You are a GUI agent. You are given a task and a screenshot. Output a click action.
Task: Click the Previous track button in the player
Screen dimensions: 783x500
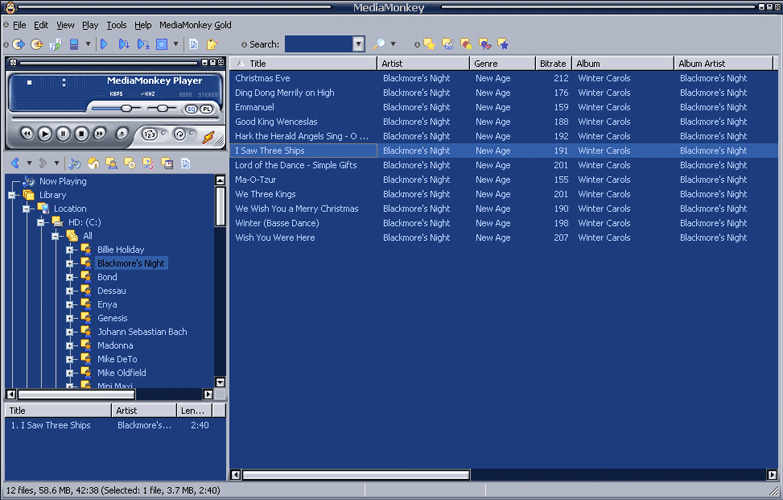pyautogui.click(x=26, y=134)
